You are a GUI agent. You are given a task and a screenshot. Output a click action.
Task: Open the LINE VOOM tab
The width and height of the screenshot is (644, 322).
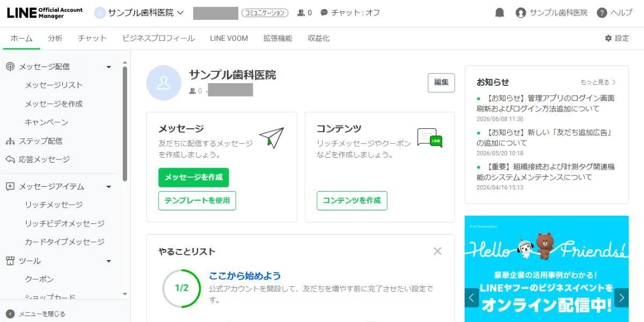click(x=229, y=38)
